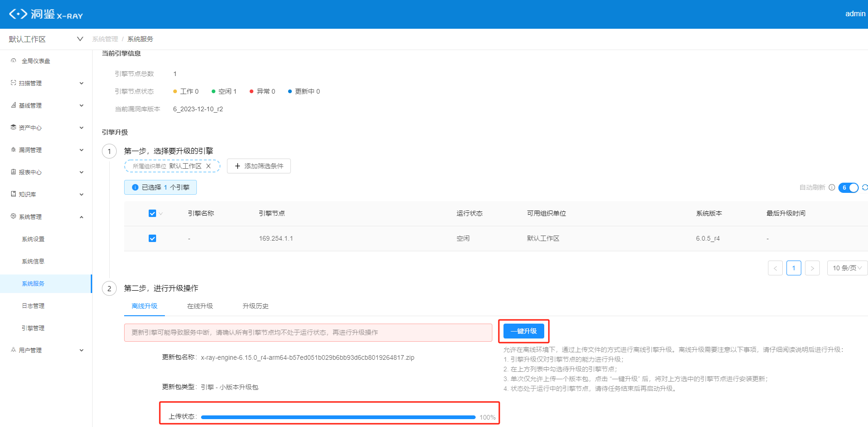Select the 知识库 sidebar icon
The image size is (868, 427).
pyautogui.click(x=13, y=194)
